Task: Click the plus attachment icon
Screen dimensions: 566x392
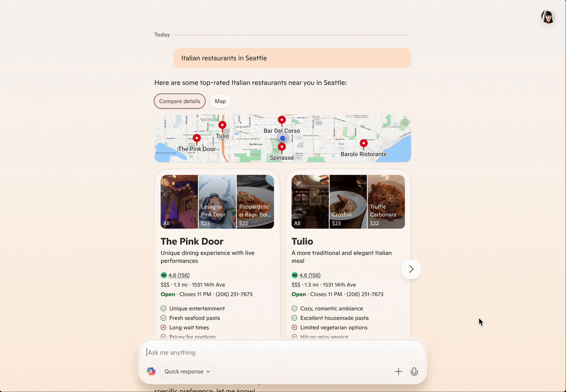Action: coord(398,372)
